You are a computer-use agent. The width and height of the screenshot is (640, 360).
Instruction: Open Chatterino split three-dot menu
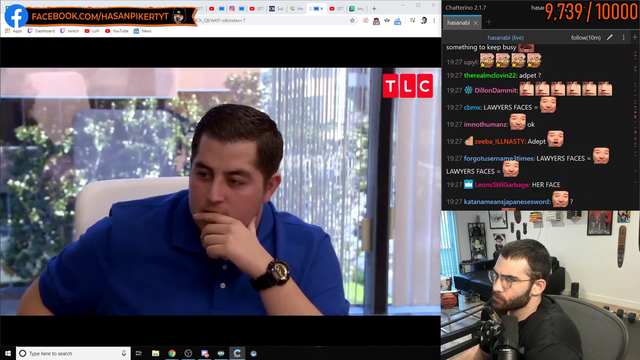click(623, 38)
